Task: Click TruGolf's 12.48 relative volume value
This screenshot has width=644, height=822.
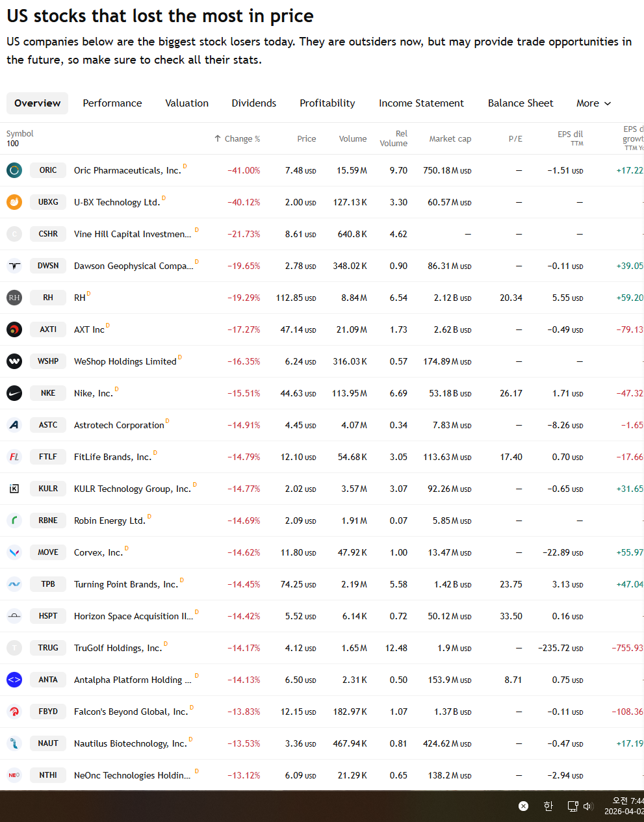Action: [x=396, y=648]
